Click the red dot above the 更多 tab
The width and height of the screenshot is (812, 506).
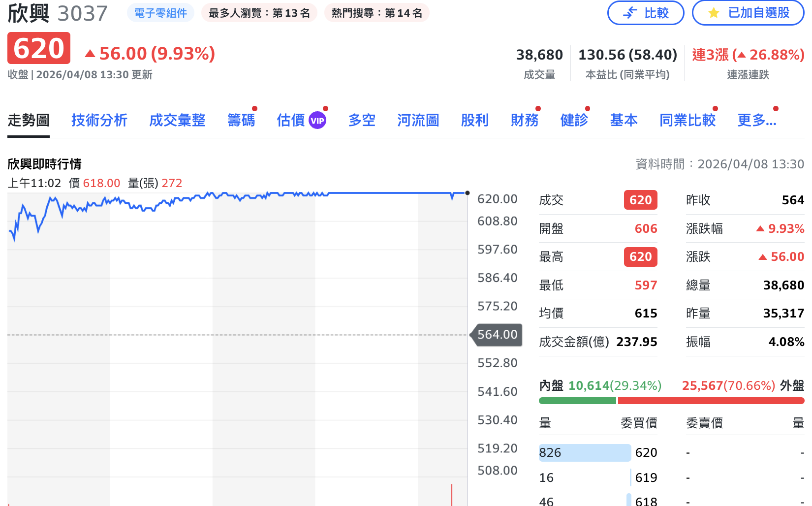tap(776, 108)
